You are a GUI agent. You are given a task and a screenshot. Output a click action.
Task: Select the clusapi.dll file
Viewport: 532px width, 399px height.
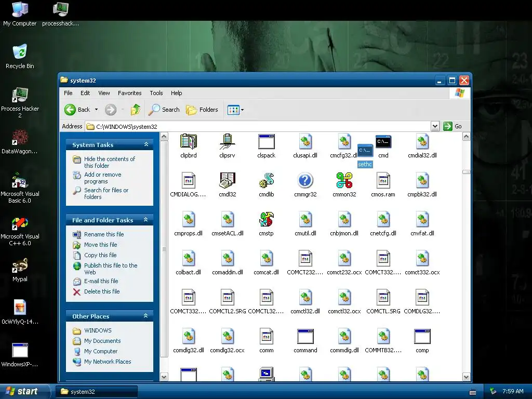point(305,147)
